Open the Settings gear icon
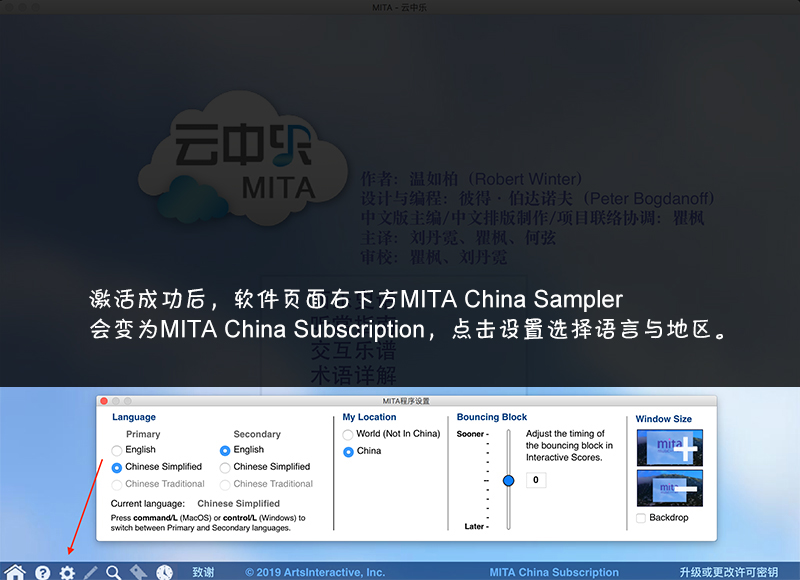 pyautogui.click(x=67, y=572)
